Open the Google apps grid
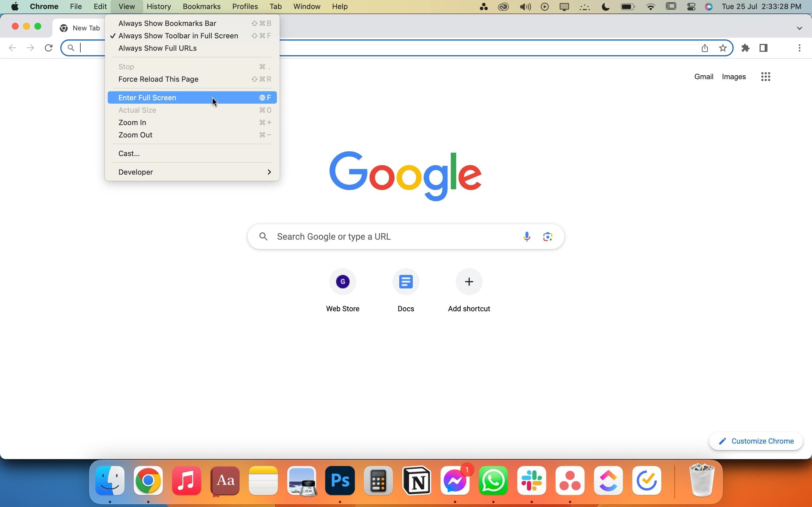 coord(766,76)
